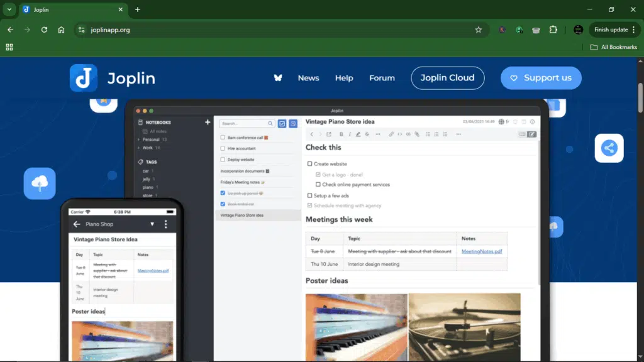The width and height of the screenshot is (644, 362).
Task: Reload the joplinapp.org page
Action: click(44, 30)
